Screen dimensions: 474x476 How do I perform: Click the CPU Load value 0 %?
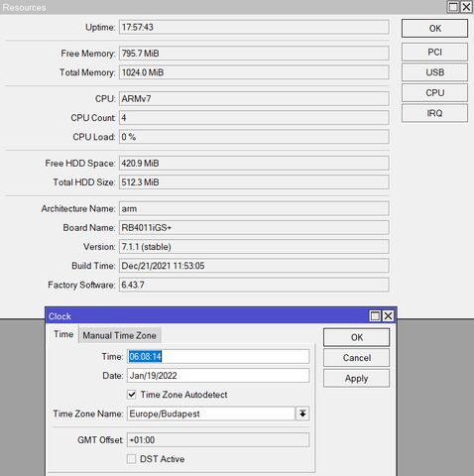pos(254,137)
